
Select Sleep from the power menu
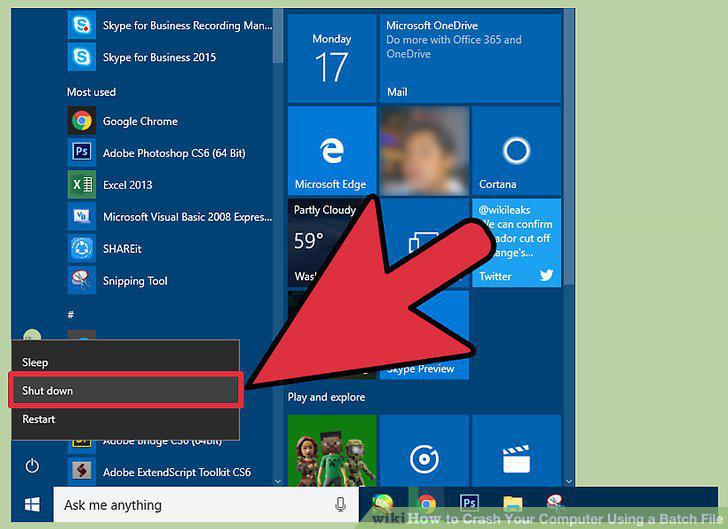pos(125,362)
